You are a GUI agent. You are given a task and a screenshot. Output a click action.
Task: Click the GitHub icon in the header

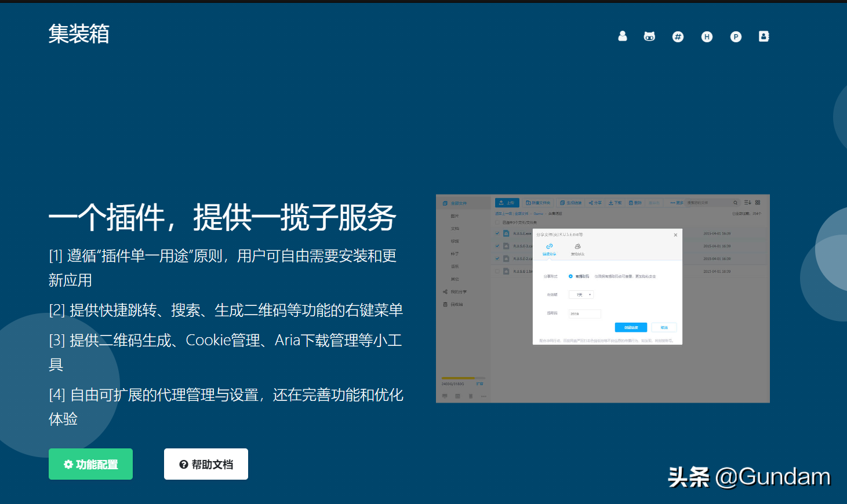point(649,36)
